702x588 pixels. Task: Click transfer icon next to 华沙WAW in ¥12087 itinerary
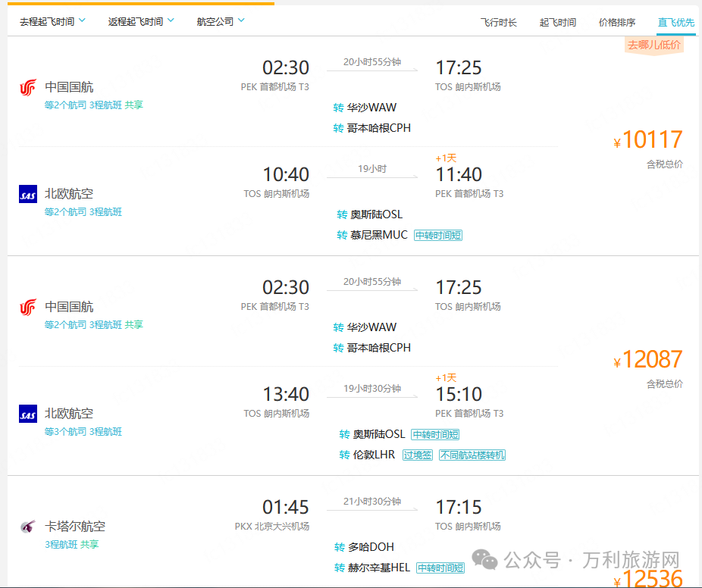[x=338, y=327]
